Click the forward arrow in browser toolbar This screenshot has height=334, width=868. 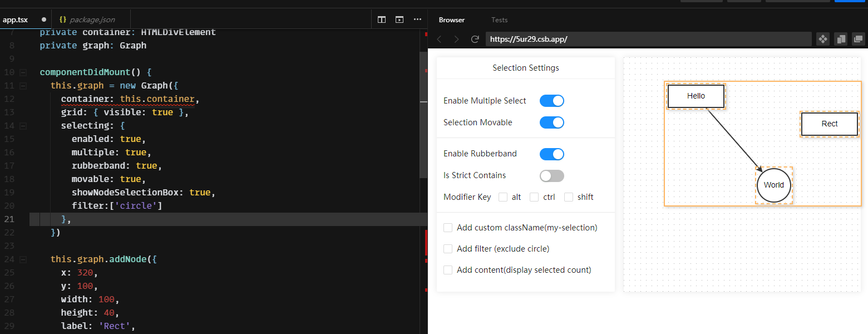(x=456, y=39)
